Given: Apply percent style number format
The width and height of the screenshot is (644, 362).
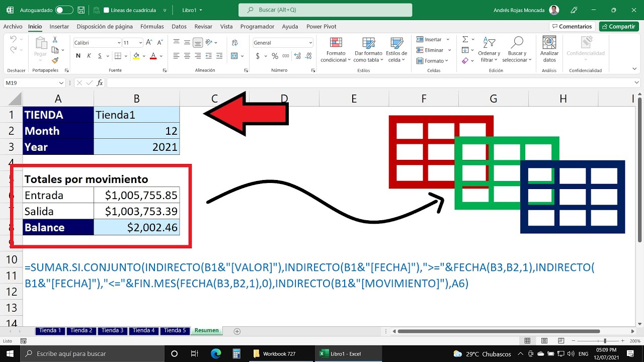Looking at the screenshot, I should tap(275, 56).
